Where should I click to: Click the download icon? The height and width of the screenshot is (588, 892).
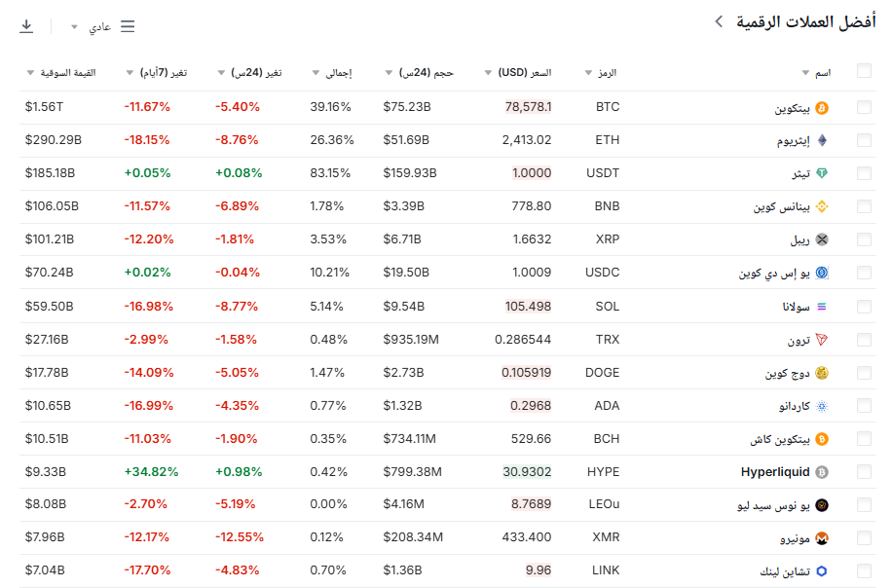(26, 26)
